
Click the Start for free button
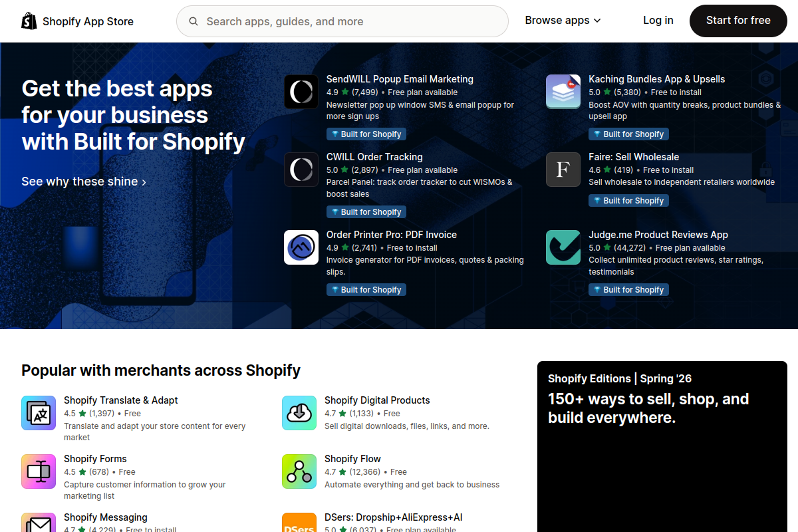click(x=738, y=21)
